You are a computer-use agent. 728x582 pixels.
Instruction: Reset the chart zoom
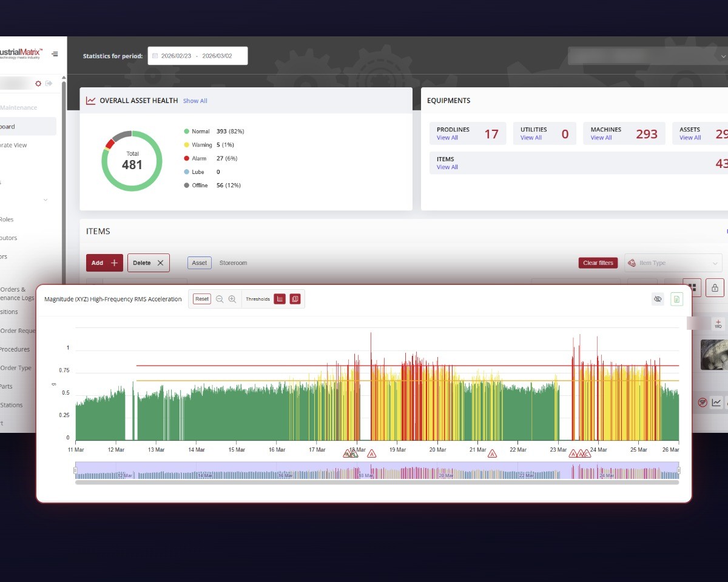coord(202,299)
